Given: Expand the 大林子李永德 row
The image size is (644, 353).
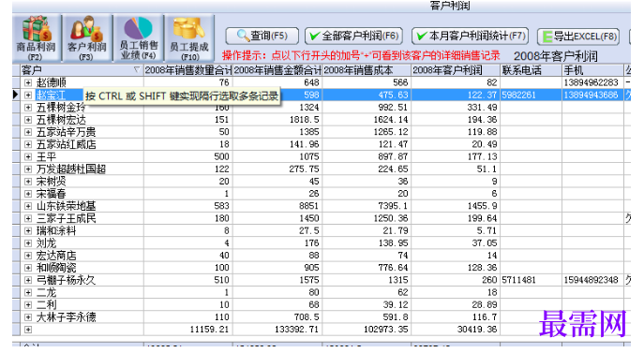Looking at the screenshot, I should point(28,317).
